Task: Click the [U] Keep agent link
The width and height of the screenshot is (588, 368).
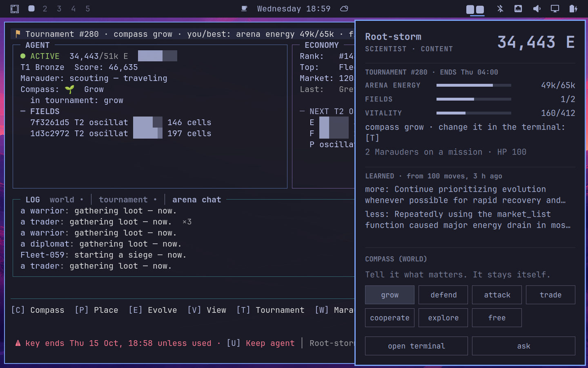Action: click(261, 343)
